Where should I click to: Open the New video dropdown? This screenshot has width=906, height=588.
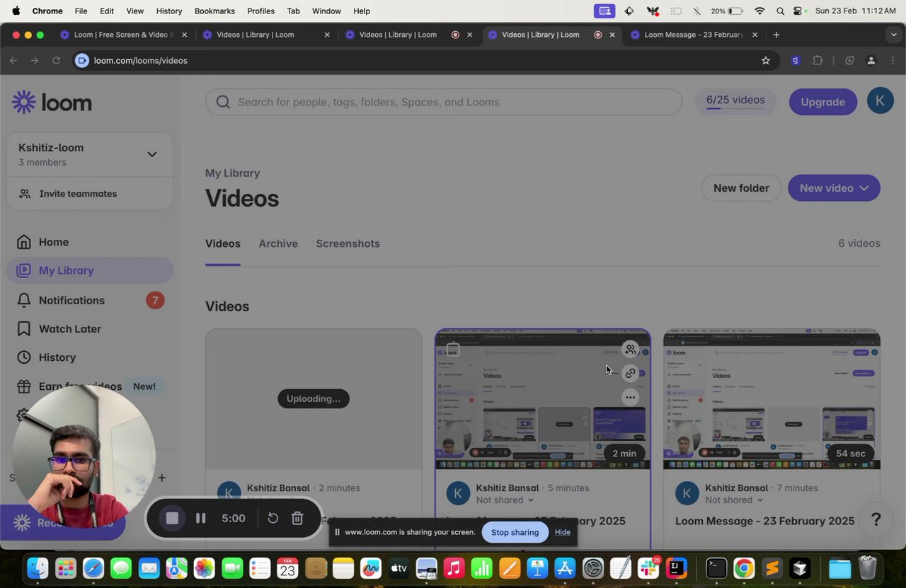(834, 188)
